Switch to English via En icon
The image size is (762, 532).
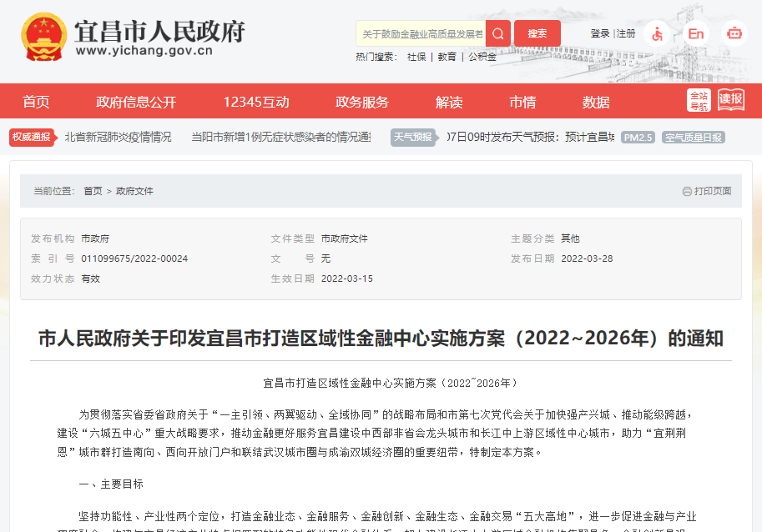695,34
